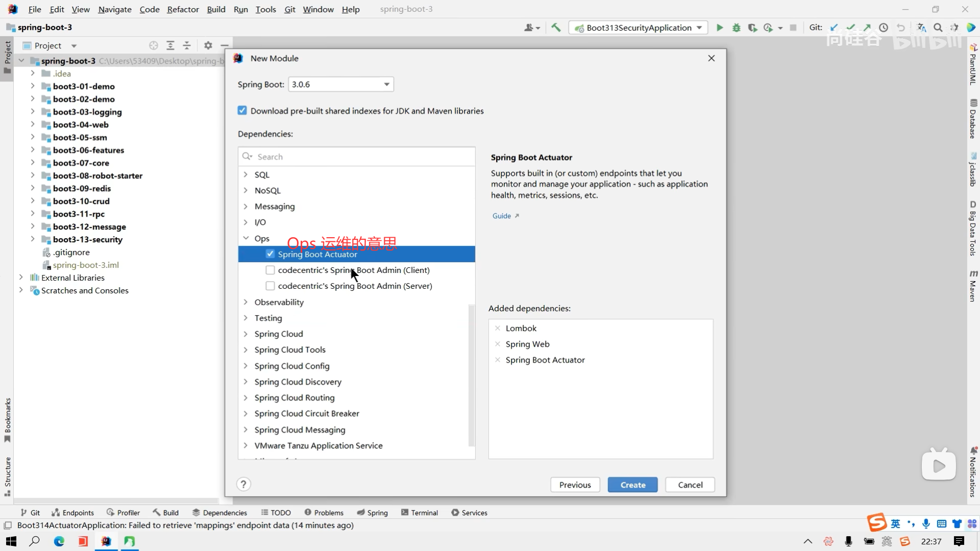
Task: Uncheck Spring Boot Actuator dependency
Action: tap(270, 254)
